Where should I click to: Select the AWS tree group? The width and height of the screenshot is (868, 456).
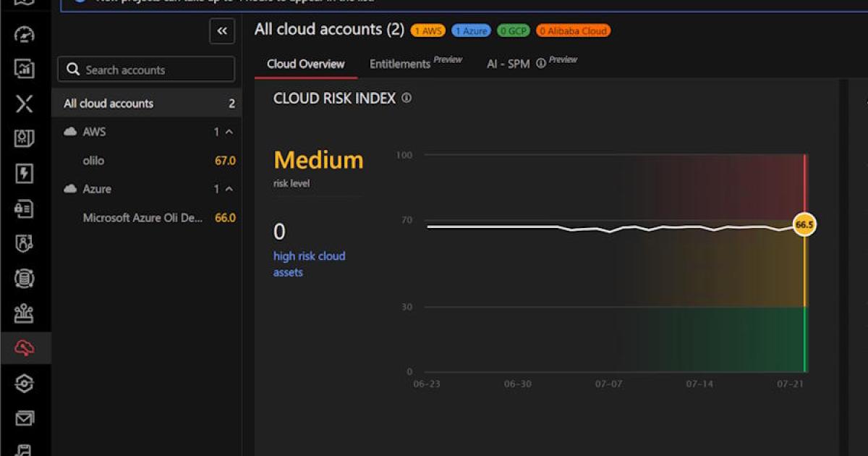pos(147,132)
